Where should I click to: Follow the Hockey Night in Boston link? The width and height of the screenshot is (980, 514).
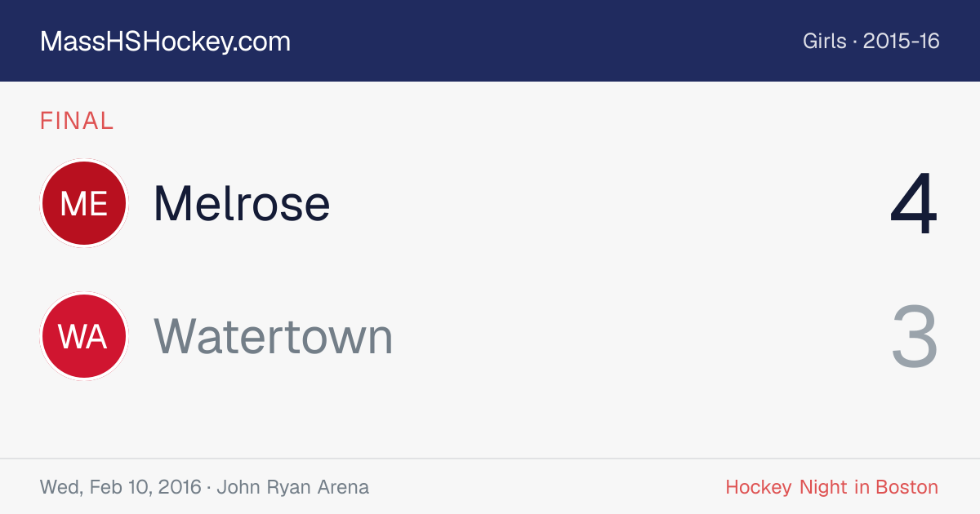[832, 488]
